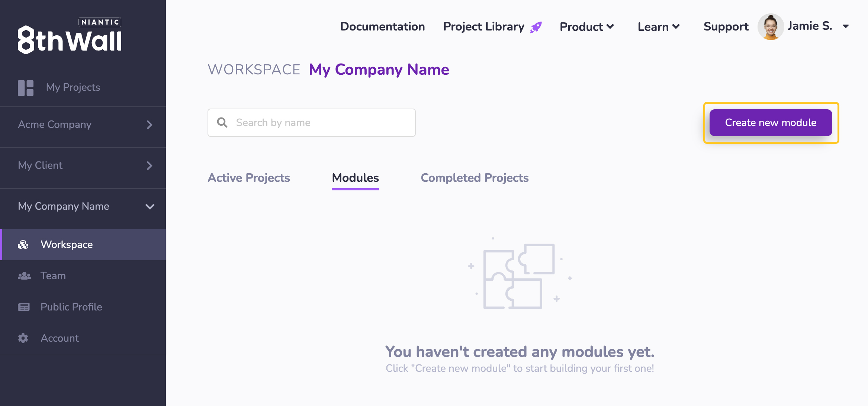Click the 8th Wall logo
The height and width of the screenshot is (406, 868).
click(70, 36)
